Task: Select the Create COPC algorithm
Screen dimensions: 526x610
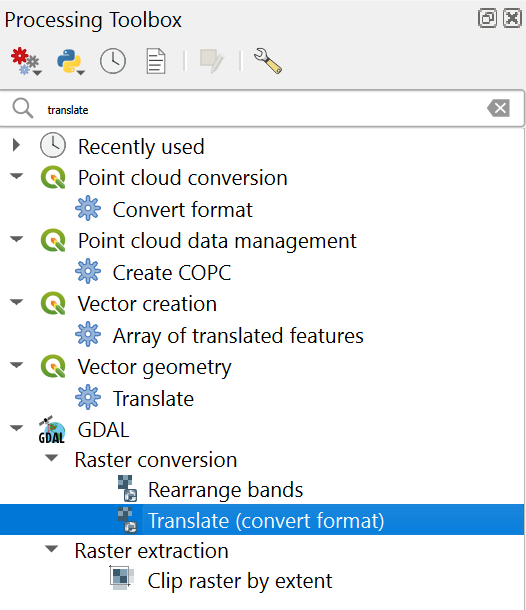Action: click(x=262, y=272)
